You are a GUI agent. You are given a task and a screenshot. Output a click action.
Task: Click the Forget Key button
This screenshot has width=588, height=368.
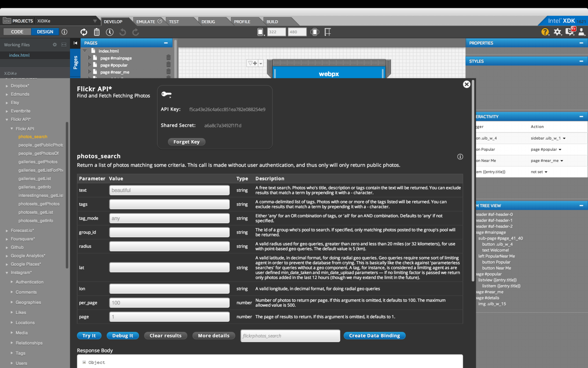pos(187,142)
